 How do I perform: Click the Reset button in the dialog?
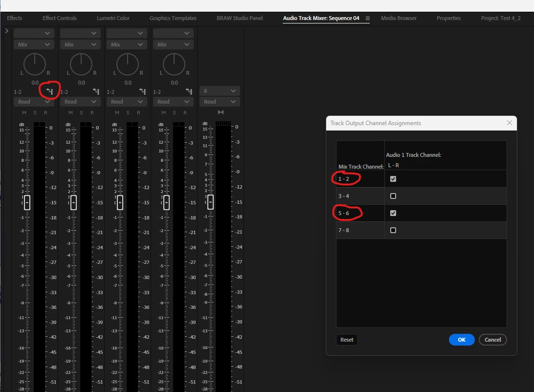[x=347, y=340]
